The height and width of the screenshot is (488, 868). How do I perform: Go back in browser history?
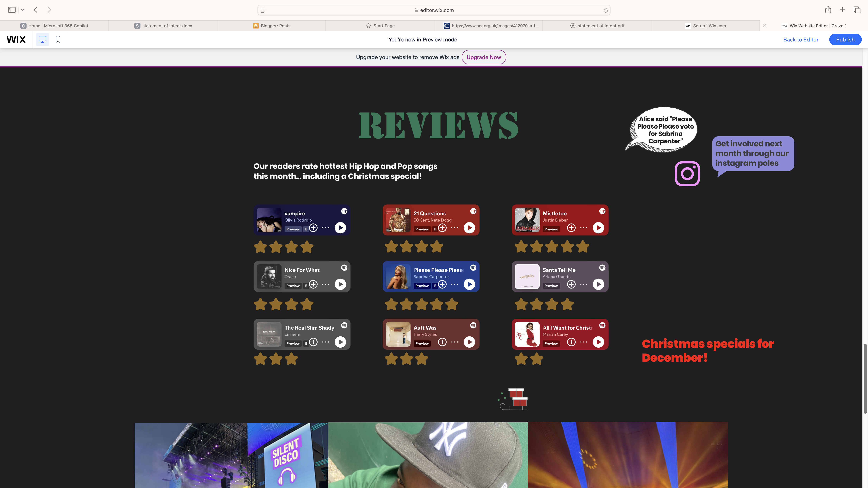coord(36,10)
